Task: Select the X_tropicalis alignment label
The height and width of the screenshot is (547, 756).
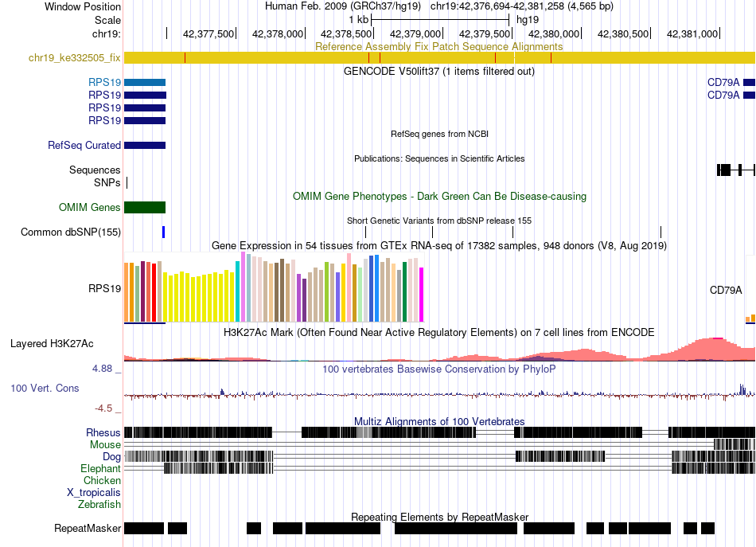Action: click(94, 493)
